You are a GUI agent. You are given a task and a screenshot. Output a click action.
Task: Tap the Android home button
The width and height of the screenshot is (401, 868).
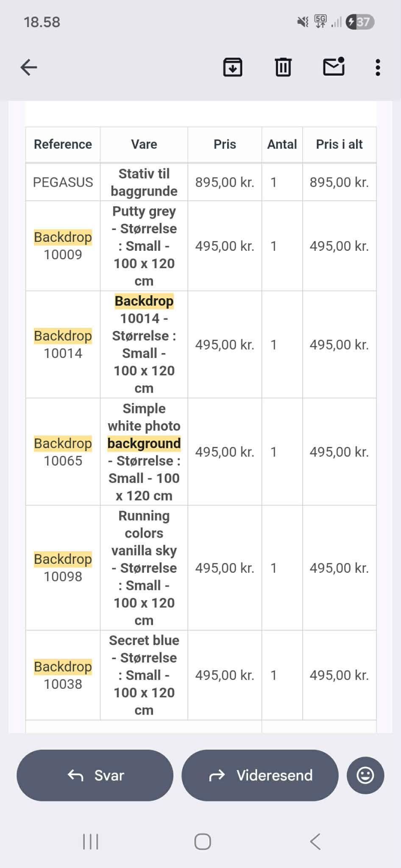pos(203,841)
